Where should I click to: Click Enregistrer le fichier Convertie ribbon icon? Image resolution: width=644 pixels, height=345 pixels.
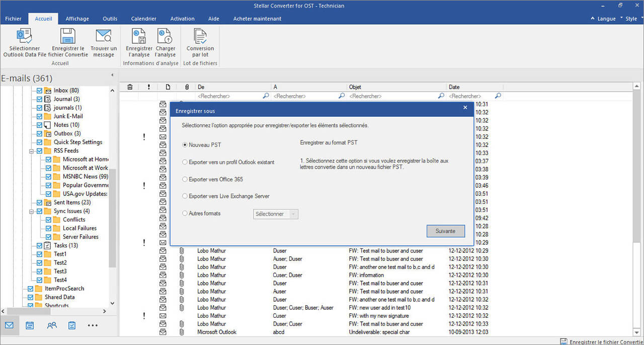(x=67, y=36)
